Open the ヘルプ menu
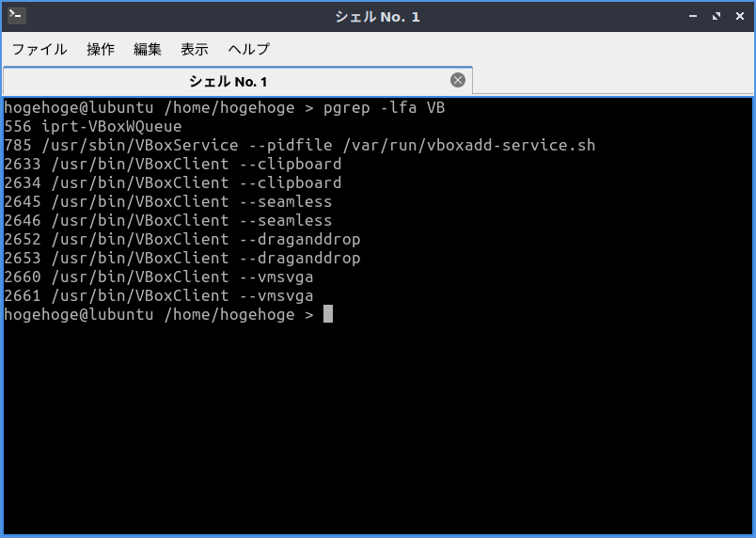756x538 pixels. pos(249,49)
